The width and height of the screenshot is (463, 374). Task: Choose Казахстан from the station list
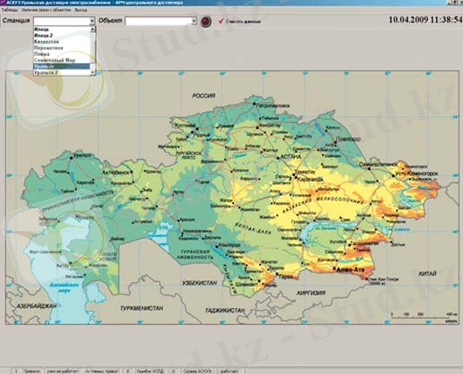click(62, 42)
